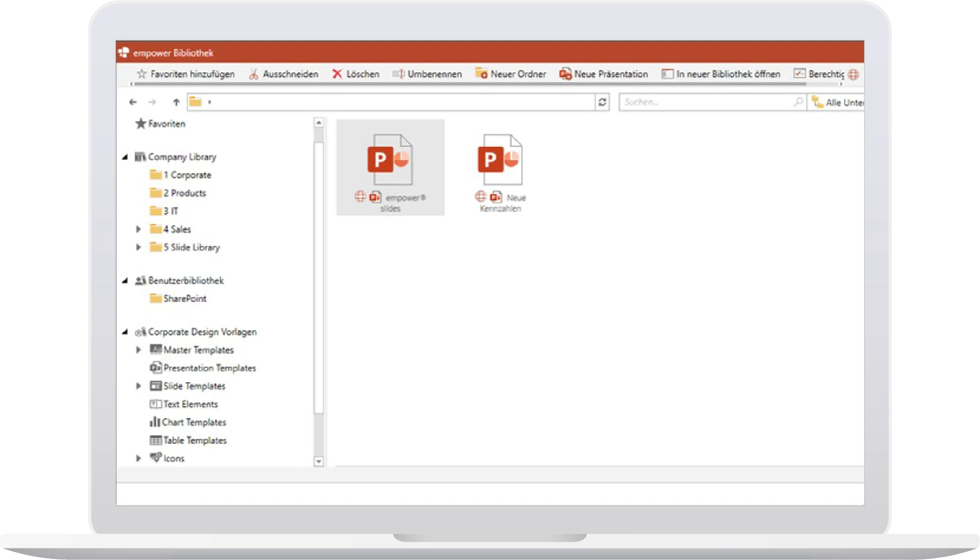Click tree scrollbar up arrow
The width and height of the screenshot is (980, 560).
click(319, 123)
